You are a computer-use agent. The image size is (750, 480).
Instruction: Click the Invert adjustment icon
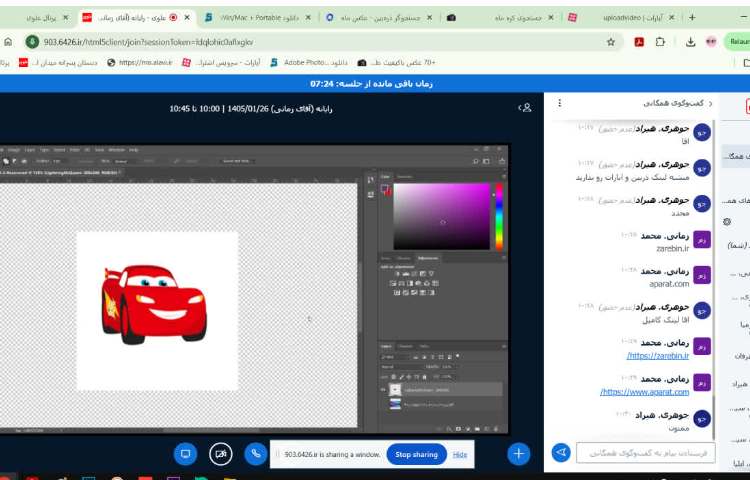(397, 293)
